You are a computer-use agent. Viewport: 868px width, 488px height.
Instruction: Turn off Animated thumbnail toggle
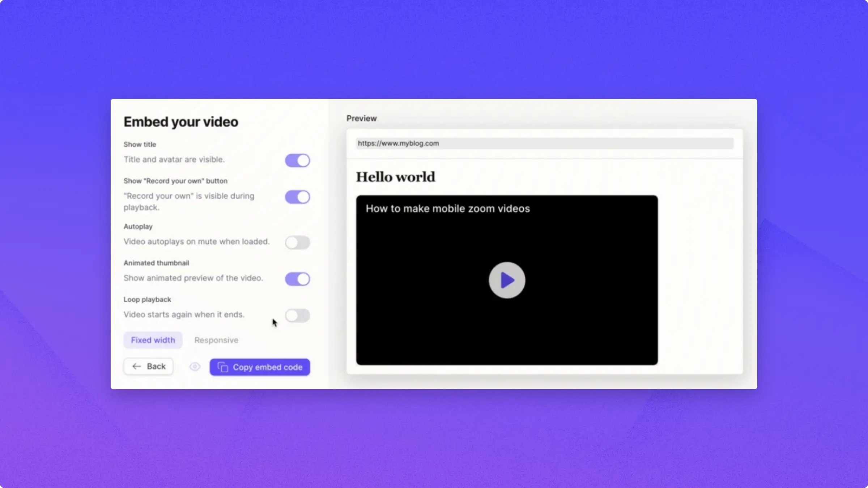(x=297, y=279)
